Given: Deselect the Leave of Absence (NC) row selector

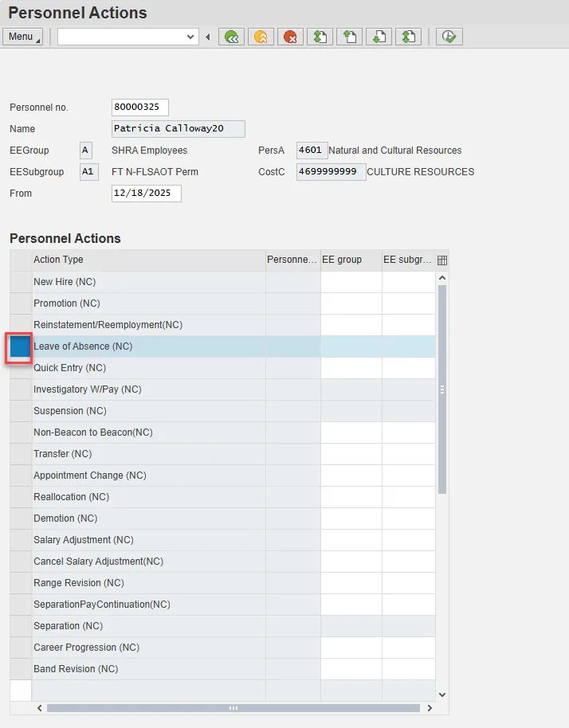Looking at the screenshot, I should (x=19, y=346).
